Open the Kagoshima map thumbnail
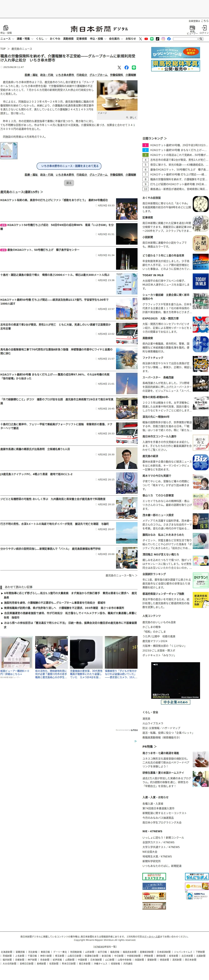Image resolution: width=209 pixels, height=980 pixels. [9, 151]
